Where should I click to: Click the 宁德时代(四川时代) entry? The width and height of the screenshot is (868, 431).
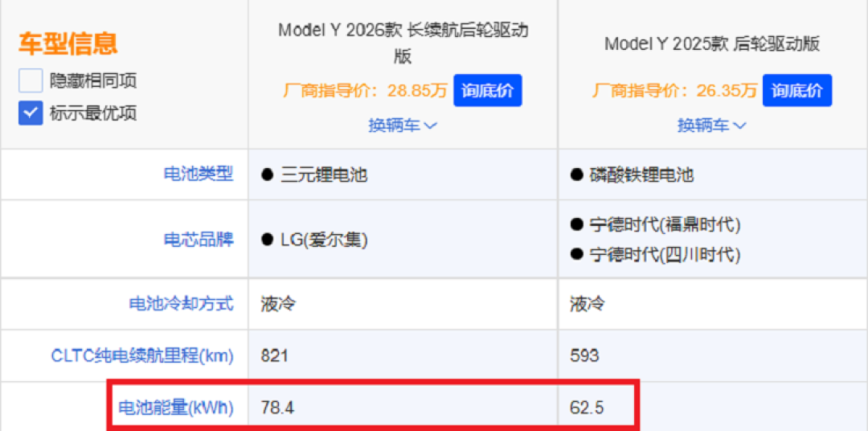[665, 254]
